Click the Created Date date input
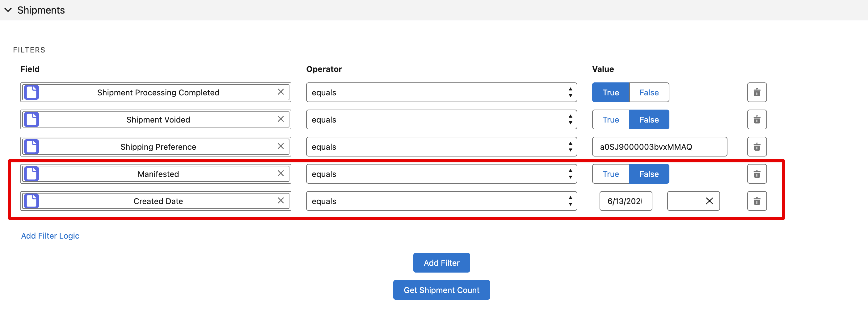The height and width of the screenshot is (313, 868). [x=625, y=201]
